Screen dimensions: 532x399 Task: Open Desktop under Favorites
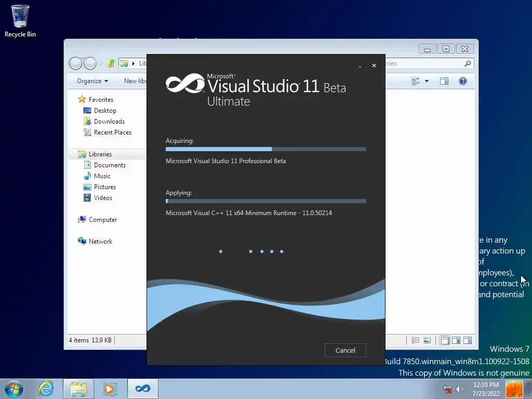point(105,110)
